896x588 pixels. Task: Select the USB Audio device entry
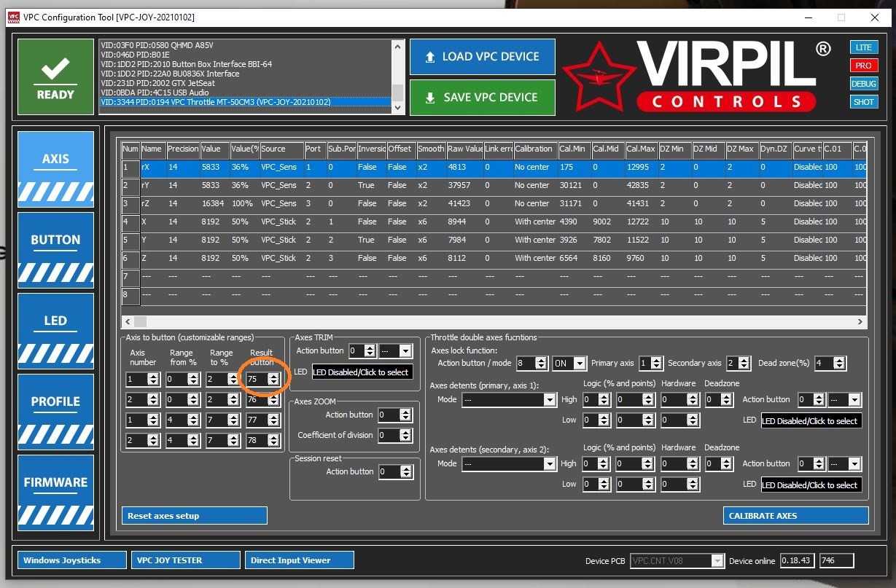tap(245, 93)
